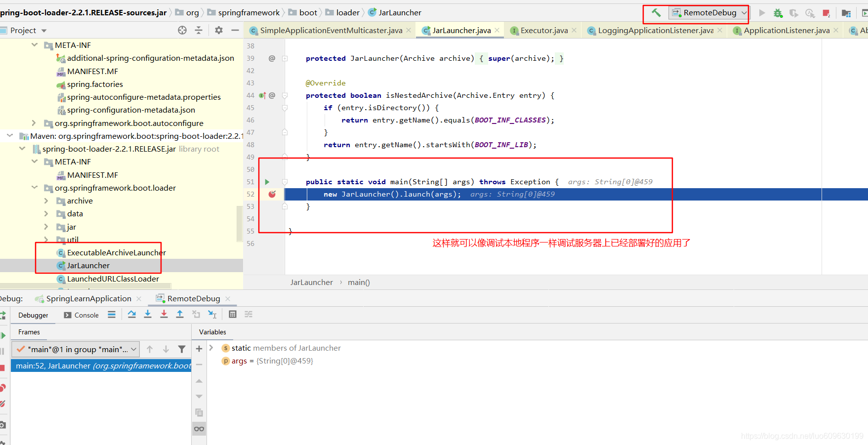Close the RemoteDebug debug session tab
The height and width of the screenshot is (445, 868).
pos(228,298)
